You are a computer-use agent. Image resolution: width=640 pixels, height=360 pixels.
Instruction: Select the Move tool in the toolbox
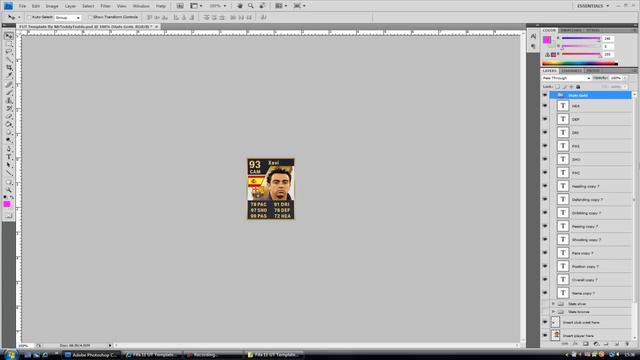[9, 36]
